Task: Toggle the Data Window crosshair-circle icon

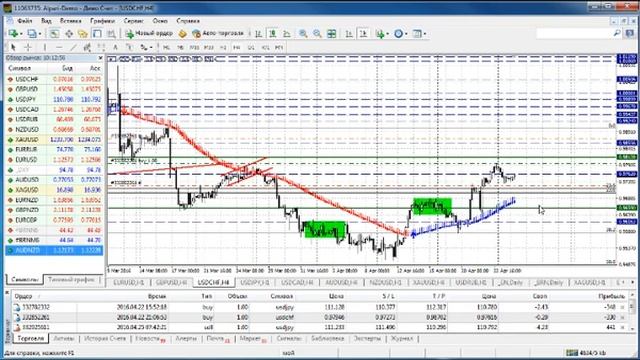Action: [x=69, y=34]
